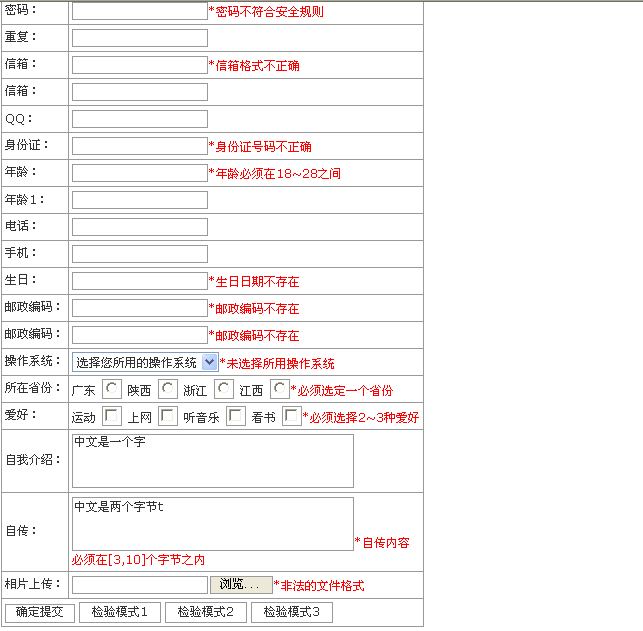The image size is (643, 631).
Task: Open the 操作系统 dropdown list
Action: click(145, 362)
